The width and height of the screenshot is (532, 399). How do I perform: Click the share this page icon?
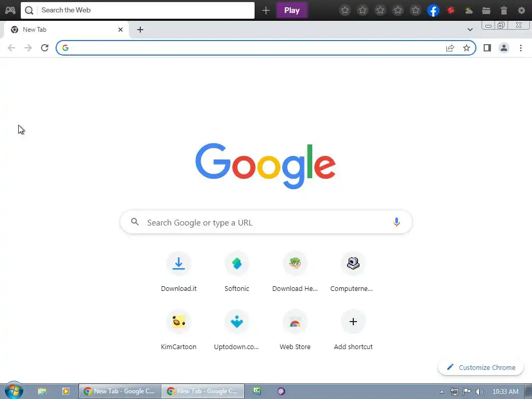point(450,48)
